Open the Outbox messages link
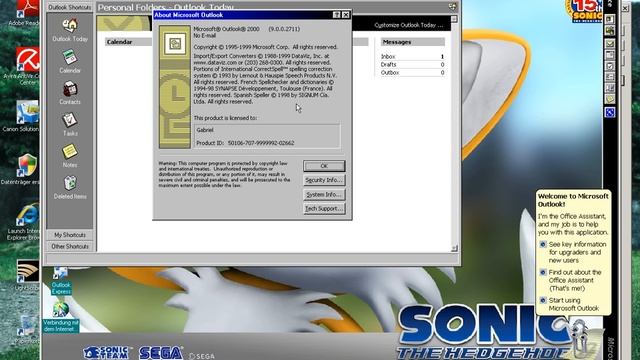640x360 pixels. coord(390,73)
